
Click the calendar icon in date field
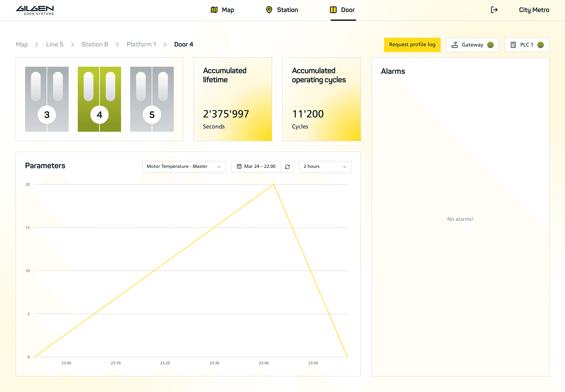click(239, 167)
